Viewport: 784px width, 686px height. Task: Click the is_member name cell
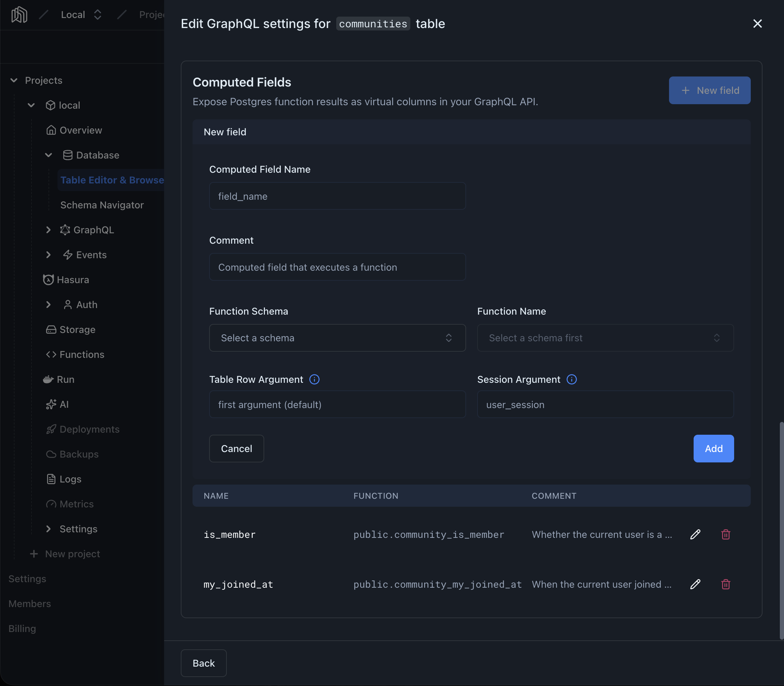[229, 534]
